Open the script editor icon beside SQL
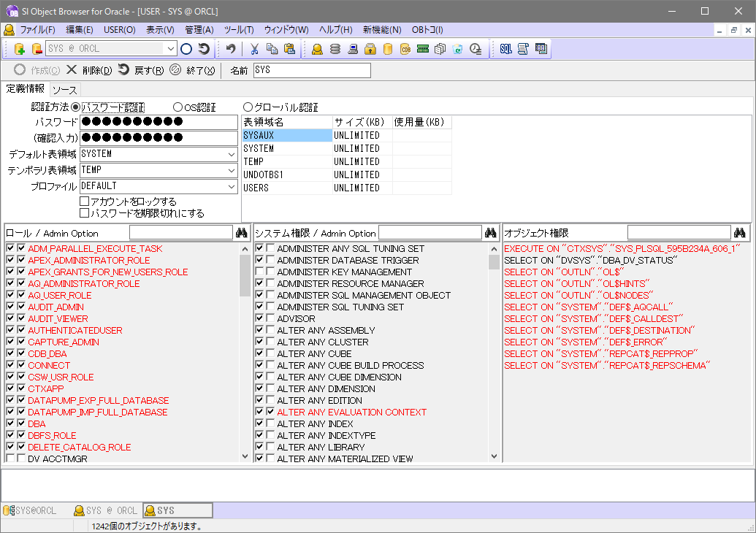Image resolution: width=756 pixels, height=533 pixels. 523,49
